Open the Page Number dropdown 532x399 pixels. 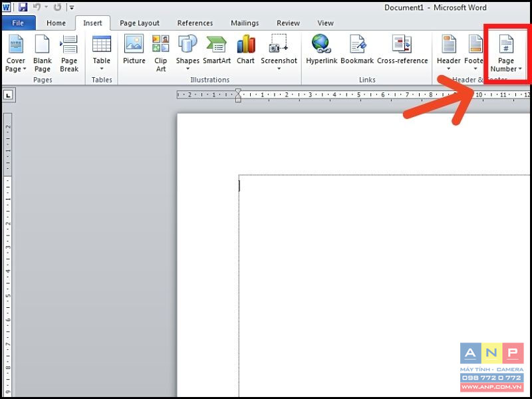(506, 53)
